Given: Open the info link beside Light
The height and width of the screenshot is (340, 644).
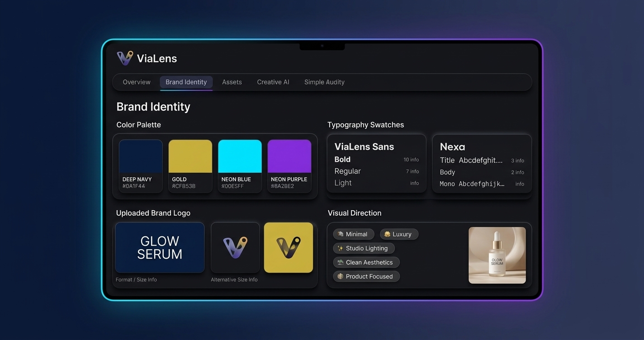Looking at the screenshot, I should click(x=415, y=183).
